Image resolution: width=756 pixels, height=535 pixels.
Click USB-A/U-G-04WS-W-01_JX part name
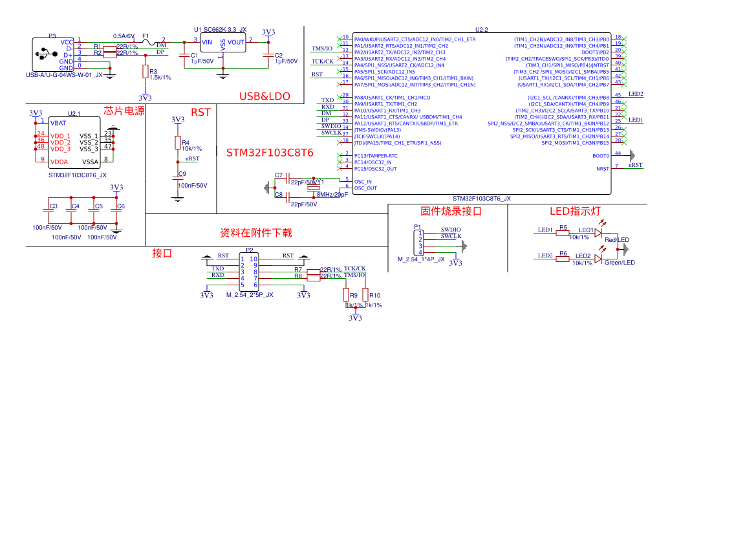64,75
